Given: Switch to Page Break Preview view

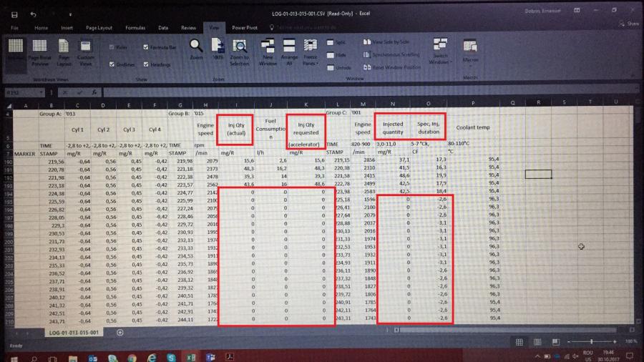Looking at the screenshot, I should [39, 51].
